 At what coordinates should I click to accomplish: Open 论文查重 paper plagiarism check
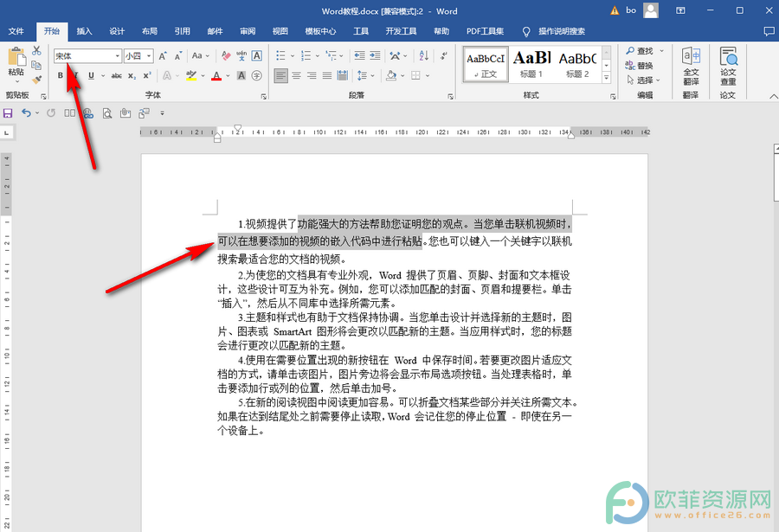click(x=728, y=66)
